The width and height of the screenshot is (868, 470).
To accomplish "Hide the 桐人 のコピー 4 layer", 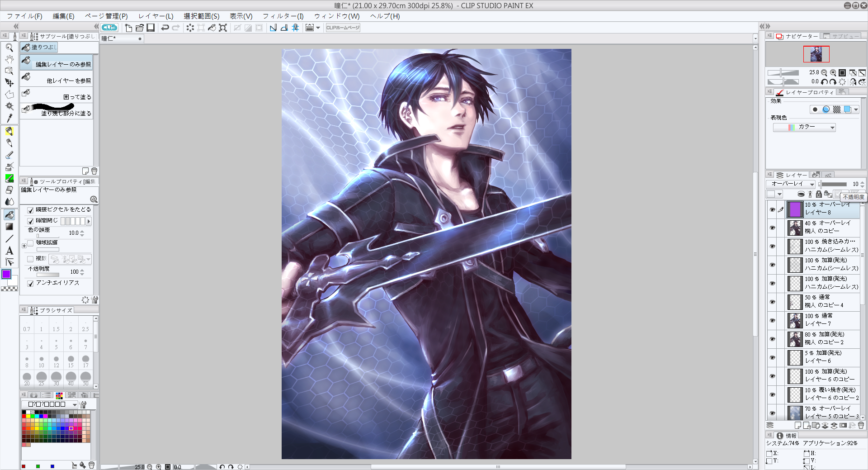I will (772, 302).
